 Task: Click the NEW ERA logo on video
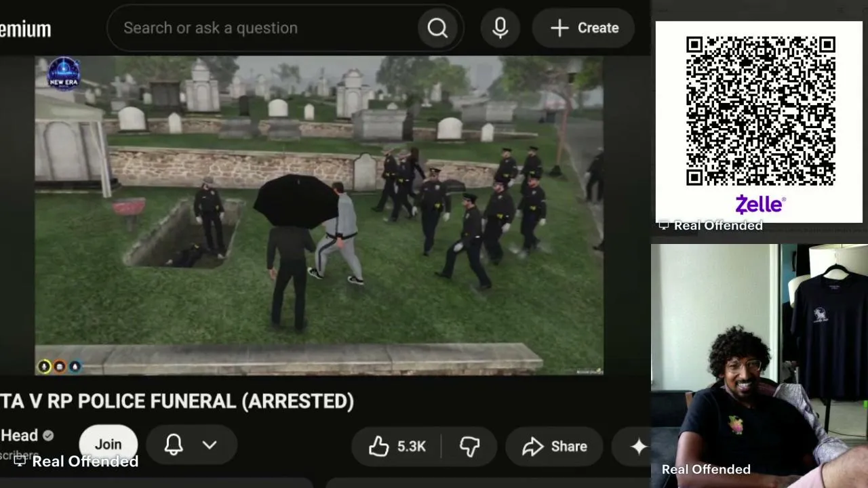click(x=64, y=73)
